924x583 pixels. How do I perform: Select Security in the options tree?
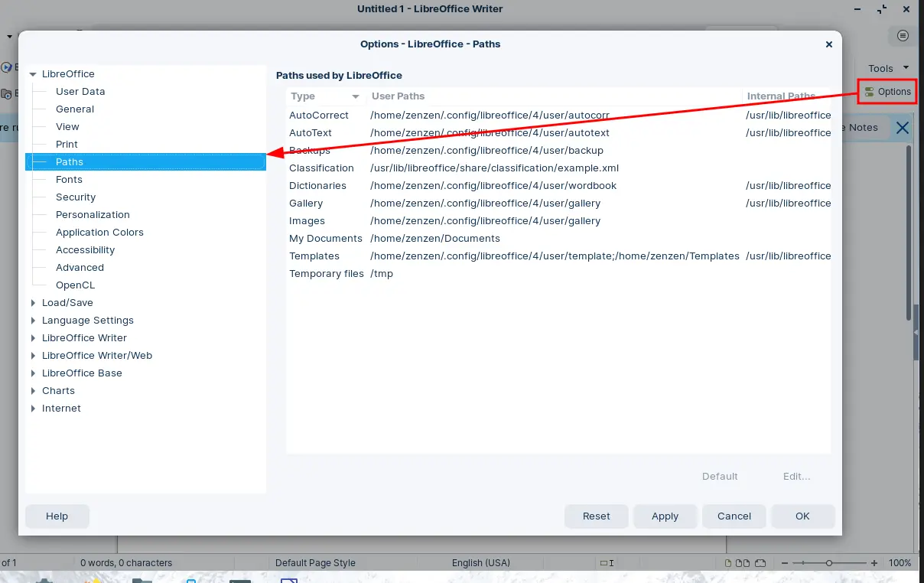pyautogui.click(x=76, y=197)
